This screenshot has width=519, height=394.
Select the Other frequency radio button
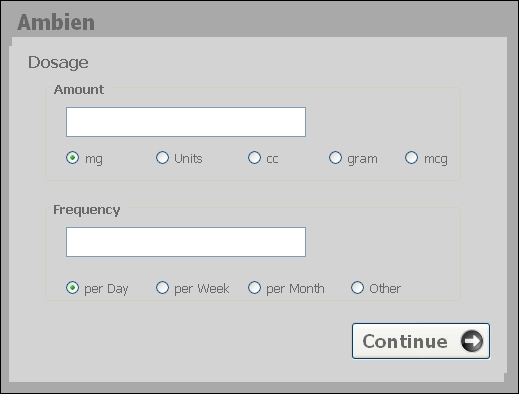point(357,287)
